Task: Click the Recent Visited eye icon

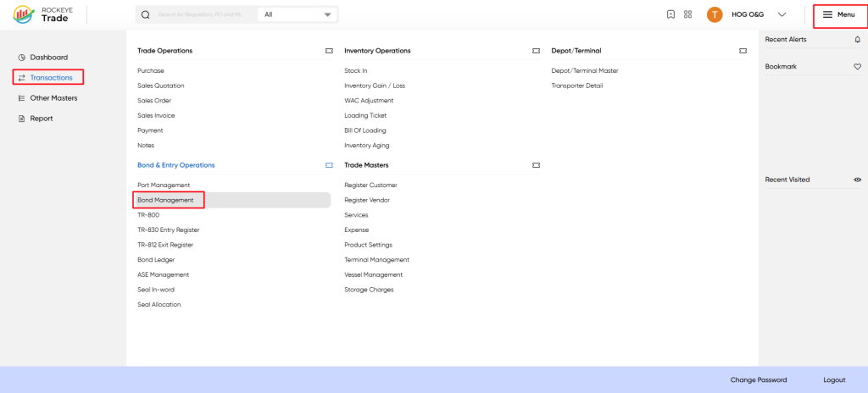Action: [x=858, y=180]
